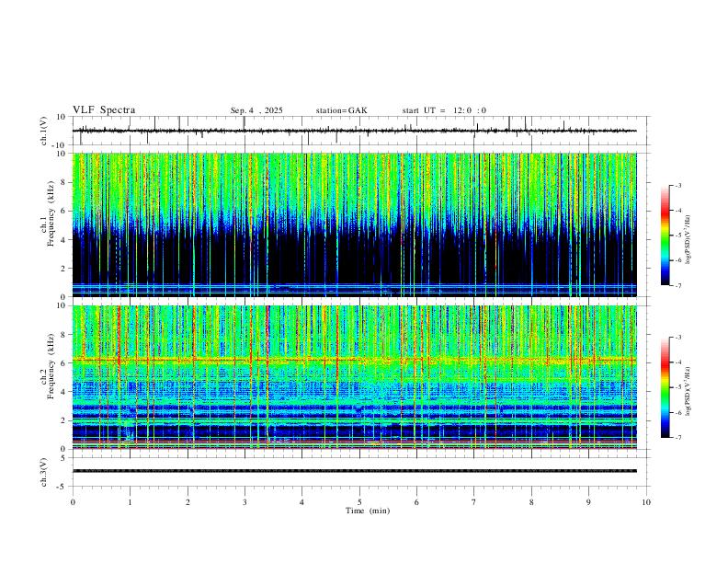Click the time axis tick label "0"
Viewport: 728px width, 563px height.
(73, 502)
